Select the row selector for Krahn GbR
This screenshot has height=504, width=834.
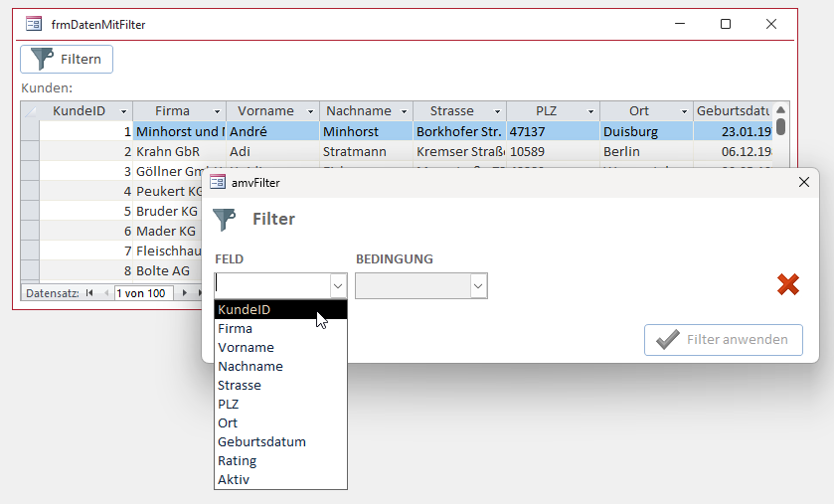[x=30, y=152]
